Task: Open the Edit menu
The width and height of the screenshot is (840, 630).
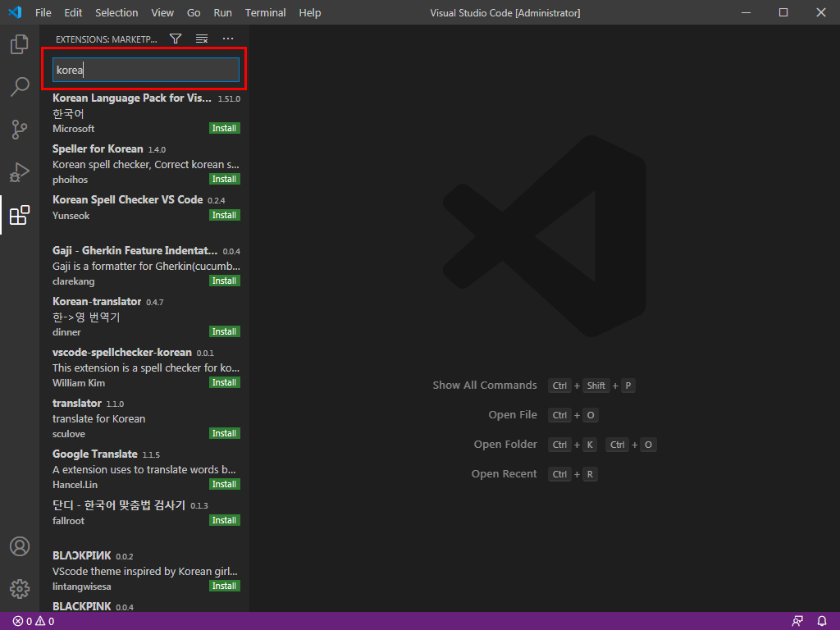Action: [x=73, y=12]
